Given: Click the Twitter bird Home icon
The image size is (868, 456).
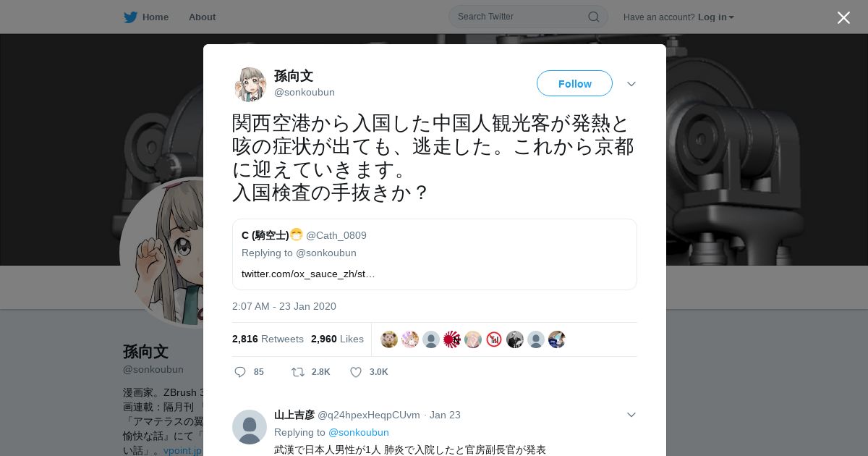Looking at the screenshot, I should pos(130,17).
